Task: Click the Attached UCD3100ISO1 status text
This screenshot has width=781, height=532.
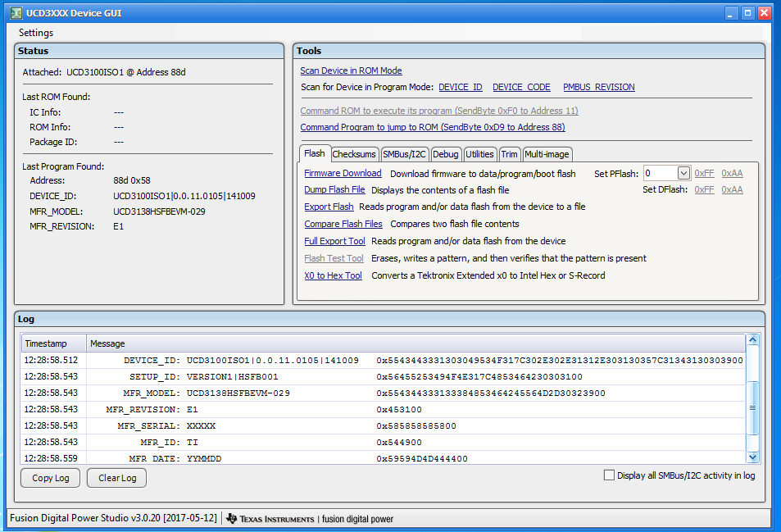Action: tap(103, 72)
